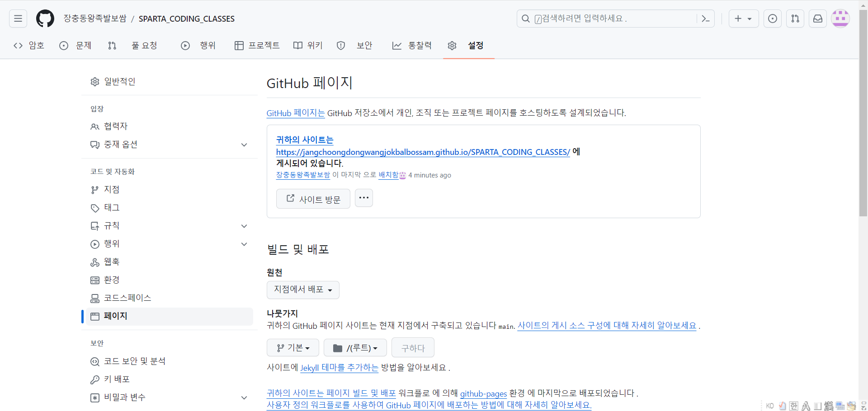Open the Jekyll 테마를 추가하는 link

(340, 368)
